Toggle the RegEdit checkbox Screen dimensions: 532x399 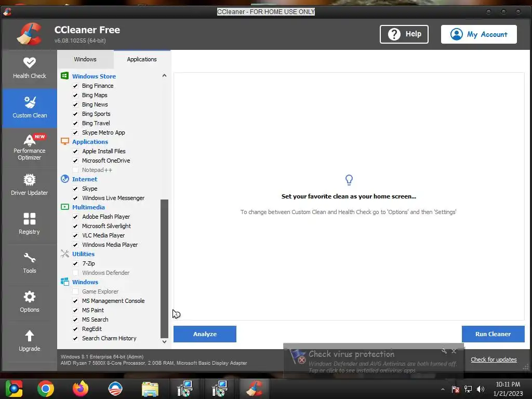[75, 329]
